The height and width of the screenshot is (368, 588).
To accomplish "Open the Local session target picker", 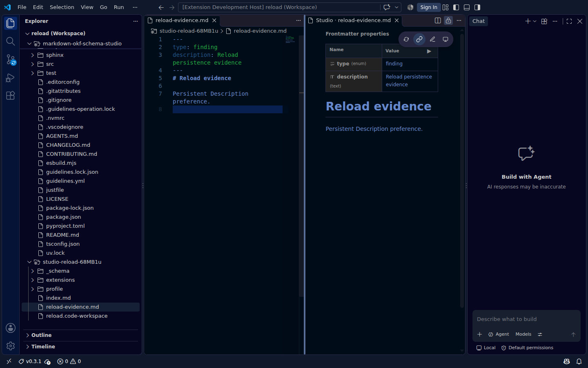I will 486,348.
